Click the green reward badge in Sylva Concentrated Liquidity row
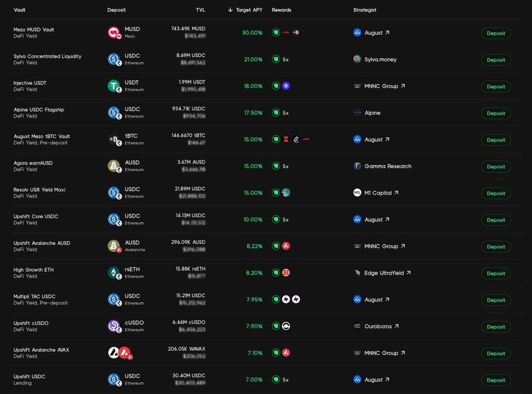 point(276,59)
